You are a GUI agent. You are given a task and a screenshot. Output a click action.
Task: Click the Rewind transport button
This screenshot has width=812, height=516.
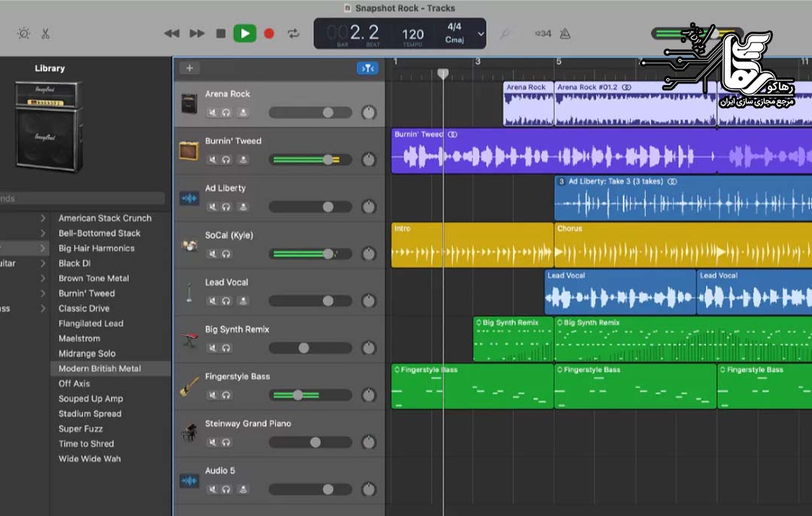(171, 34)
